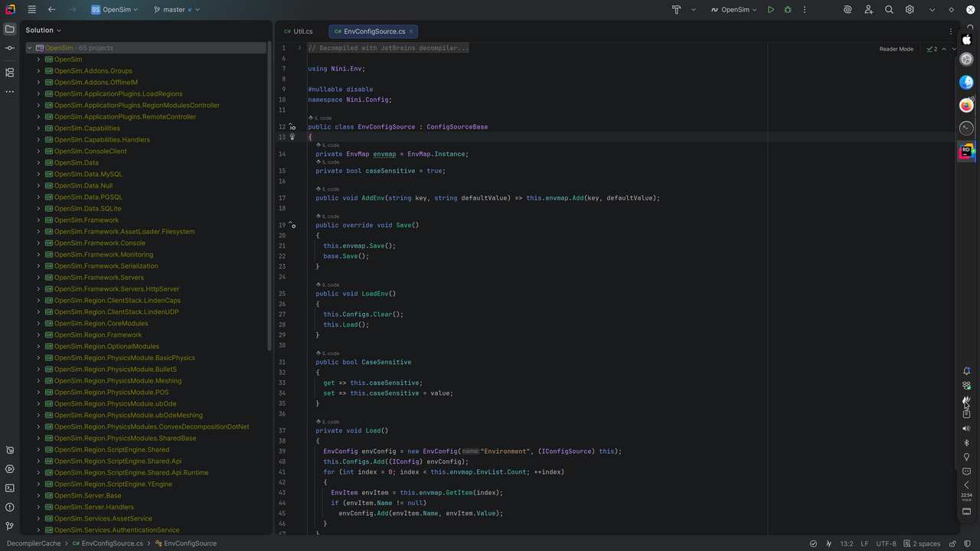The width and height of the screenshot is (980, 551).
Task: Click the Build solution hammer icon
Action: [677, 10]
